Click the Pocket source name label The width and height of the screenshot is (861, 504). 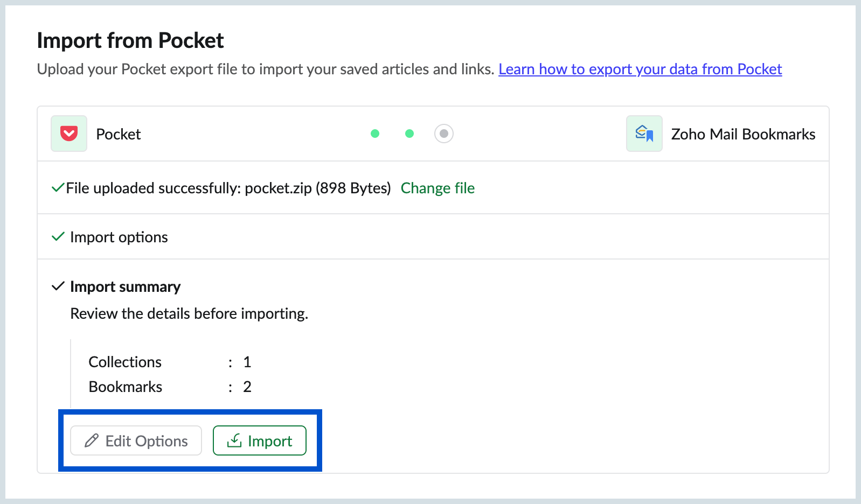[118, 134]
